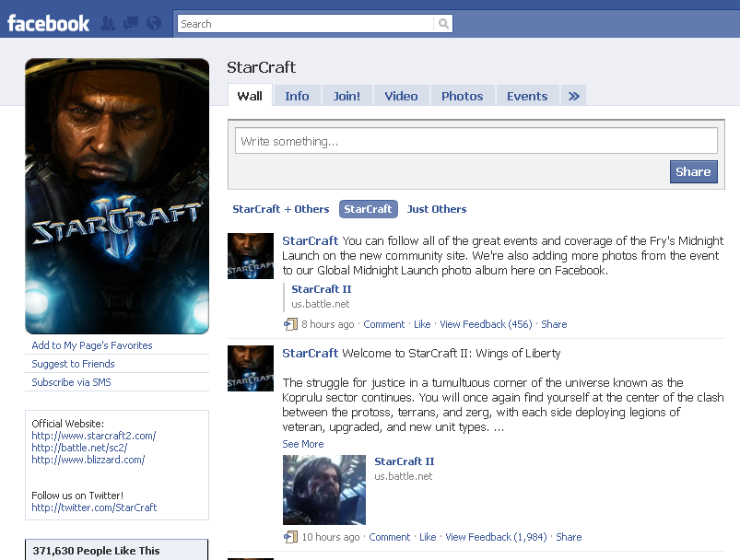Click the Write something text box
The height and width of the screenshot is (560, 740).
pyautogui.click(x=476, y=141)
